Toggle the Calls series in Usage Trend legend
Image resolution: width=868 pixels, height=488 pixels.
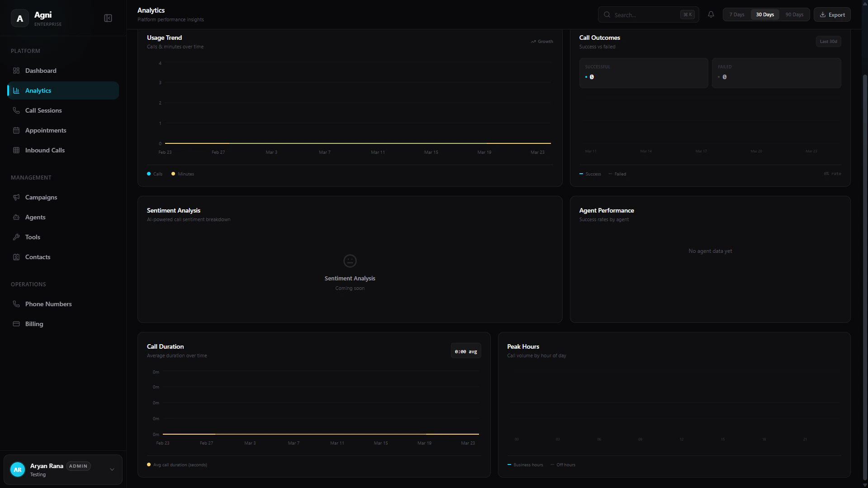155,174
